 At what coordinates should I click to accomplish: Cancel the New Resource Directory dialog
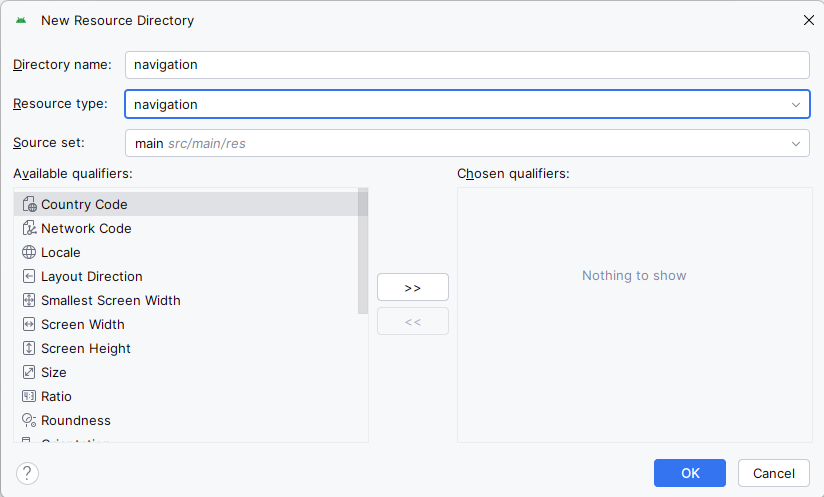point(773,473)
